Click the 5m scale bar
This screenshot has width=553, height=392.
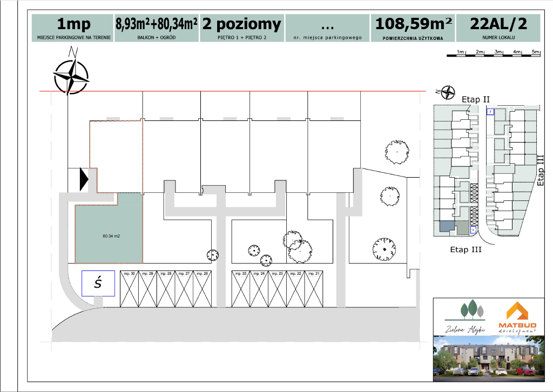click(x=493, y=53)
